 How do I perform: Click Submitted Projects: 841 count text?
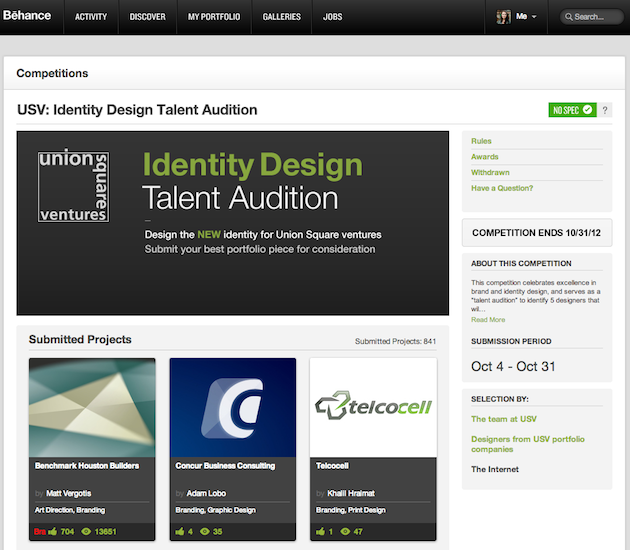[x=395, y=341]
